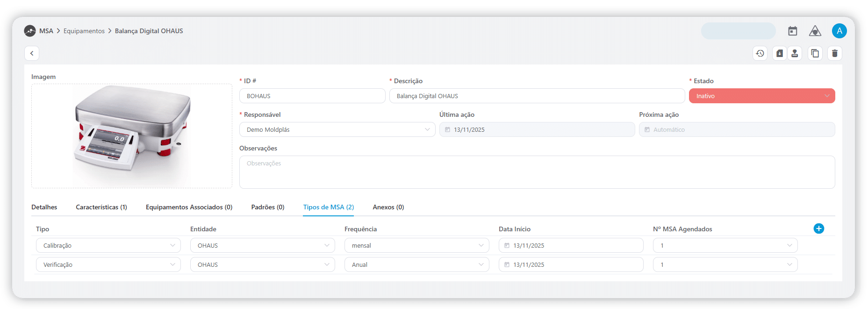868x314 pixels.
Task: Click into the Observações text area
Action: point(537,172)
